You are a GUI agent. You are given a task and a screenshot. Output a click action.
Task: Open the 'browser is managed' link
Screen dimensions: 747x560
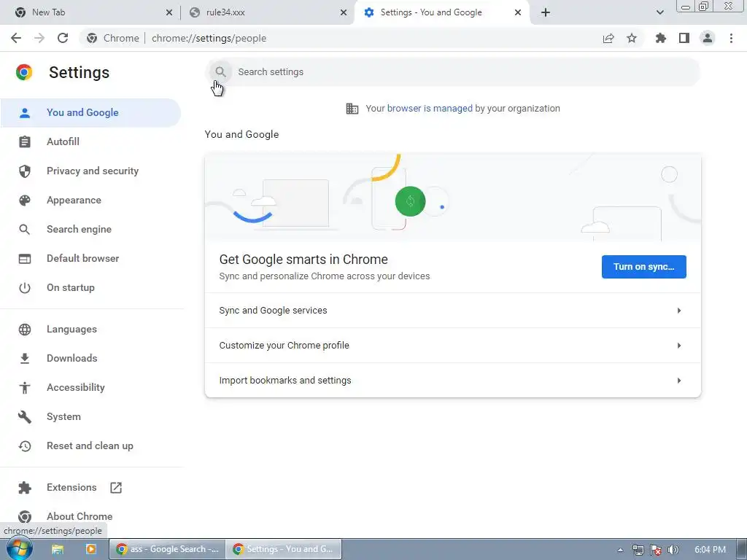click(x=430, y=109)
